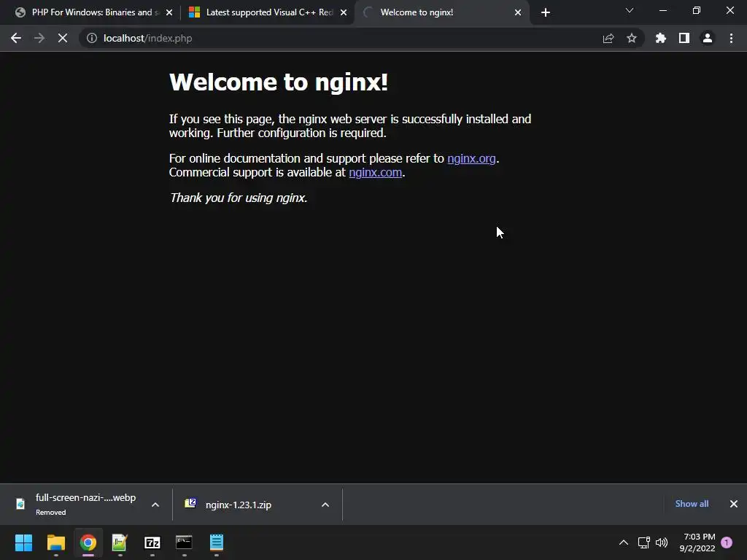Image resolution: width=747 pixels, height=560 pixels.
Task: Open the clock and calendar flyout
Action: [697, 542]
